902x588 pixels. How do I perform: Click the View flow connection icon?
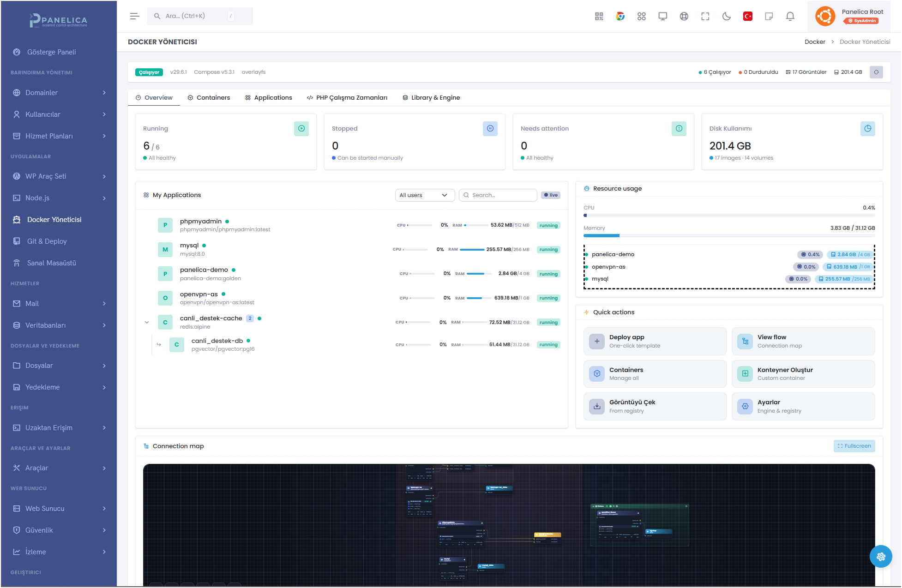[x=745, y=342]
